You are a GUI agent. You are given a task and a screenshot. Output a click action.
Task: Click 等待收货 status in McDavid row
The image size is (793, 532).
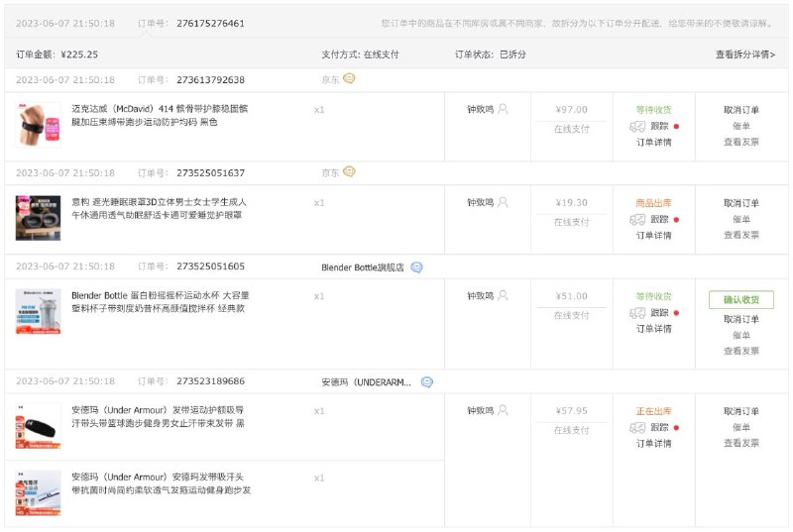653,110
